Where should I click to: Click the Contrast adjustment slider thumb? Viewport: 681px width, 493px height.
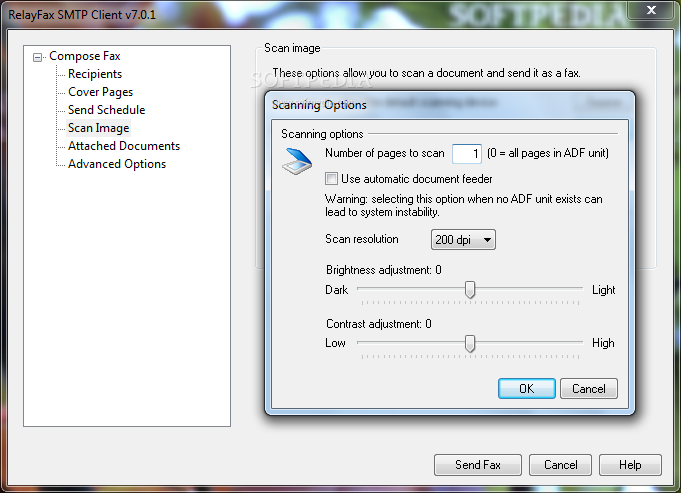pyautogui.click(x=469, y=344)
